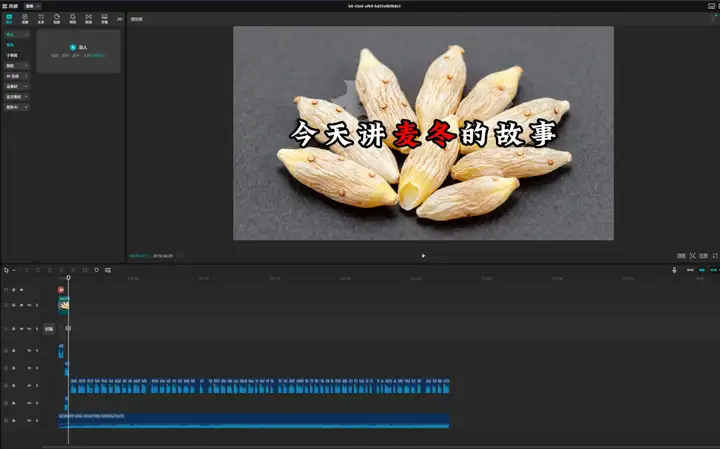Mute the bottom long-waveform audio track
This screenshot has width=720, height=449.
point(29,421)
